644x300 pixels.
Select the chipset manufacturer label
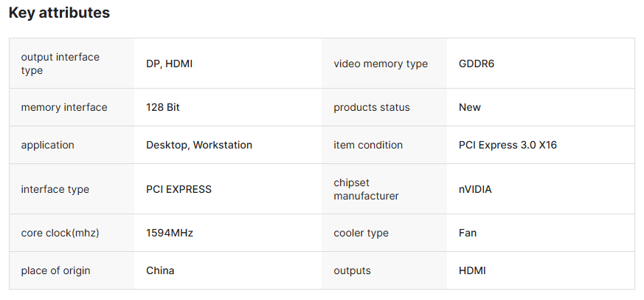pos(366,189)
